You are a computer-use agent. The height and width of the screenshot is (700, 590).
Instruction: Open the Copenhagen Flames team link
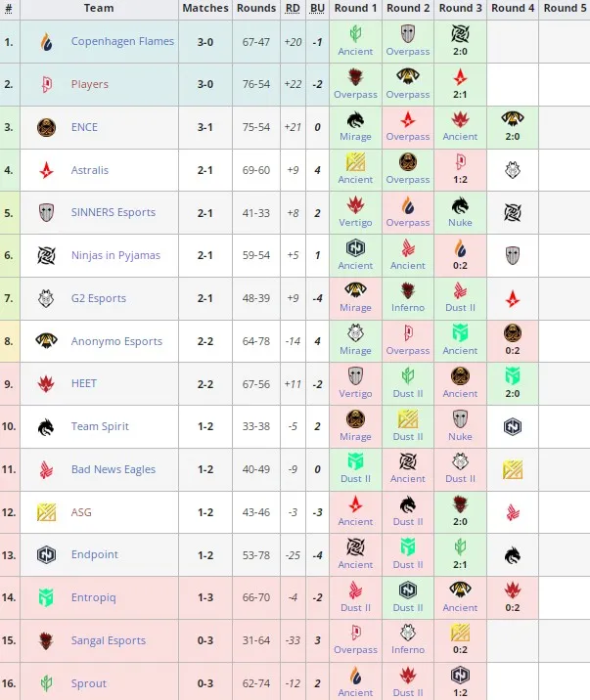pyautogui.click(x=122, y=41)
